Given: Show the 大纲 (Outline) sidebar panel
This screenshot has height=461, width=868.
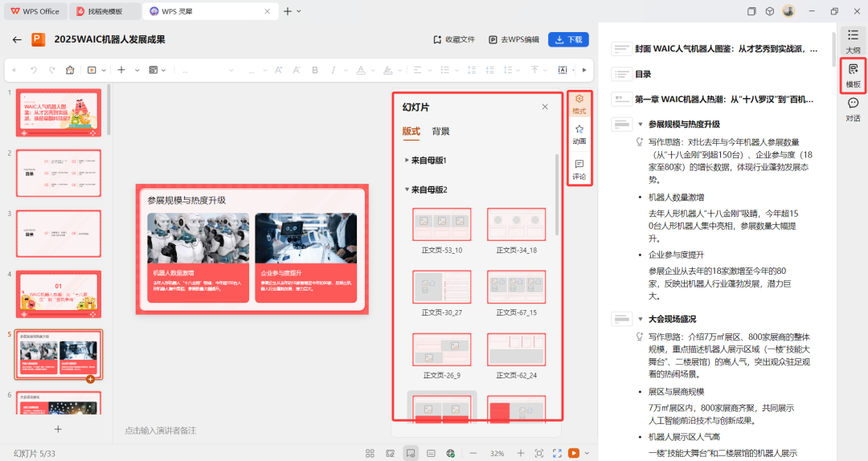Looking at the screenshot, I should [x=853, y=40].
